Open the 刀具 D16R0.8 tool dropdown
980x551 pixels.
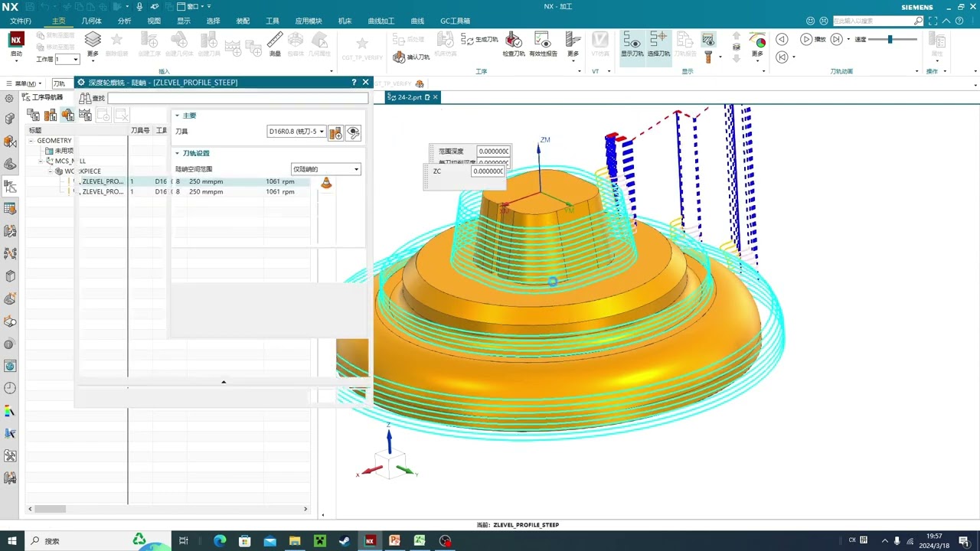[x=296, y=132]
